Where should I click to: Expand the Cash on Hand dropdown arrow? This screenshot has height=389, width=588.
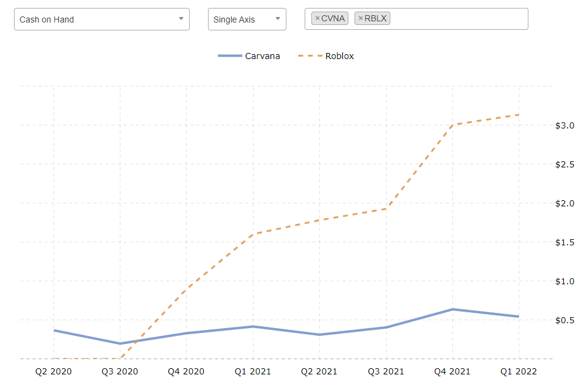[181, 19]
